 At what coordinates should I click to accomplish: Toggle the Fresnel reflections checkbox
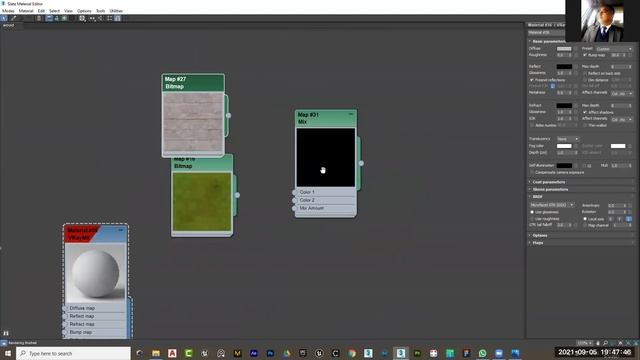(531, 80)
